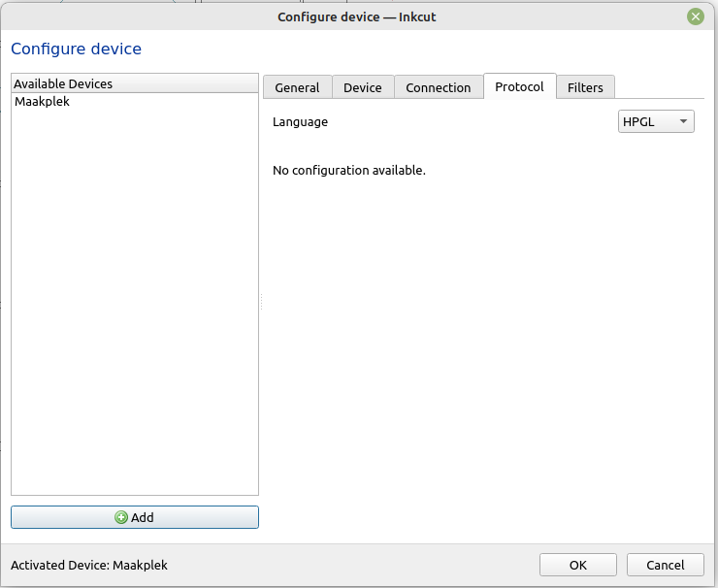Click the Language field label
The image size is (718, 588).
tap(300, 122)
